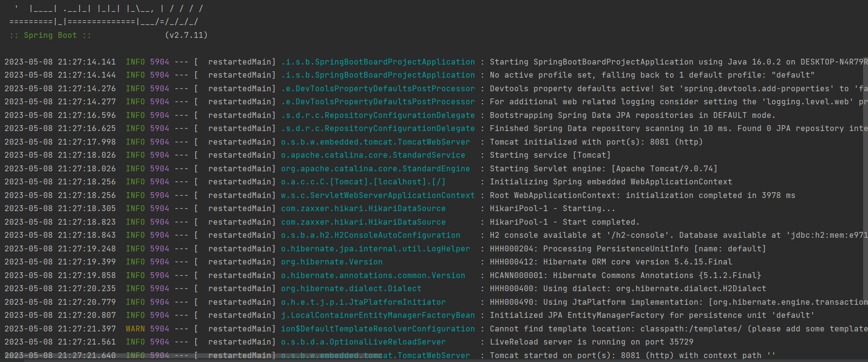Select timestamp '2023-05-08 21:27:14.144'
The image size is (868, 362).
(60, 75)
